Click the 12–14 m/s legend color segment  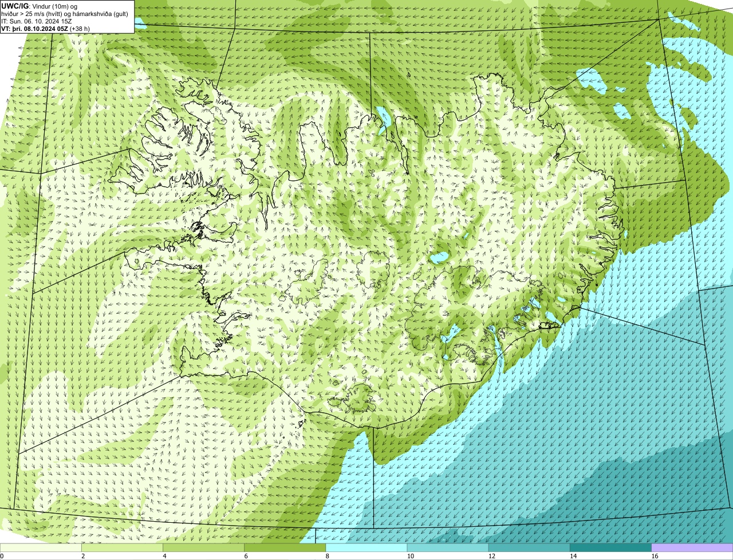(x=529, y=547)
